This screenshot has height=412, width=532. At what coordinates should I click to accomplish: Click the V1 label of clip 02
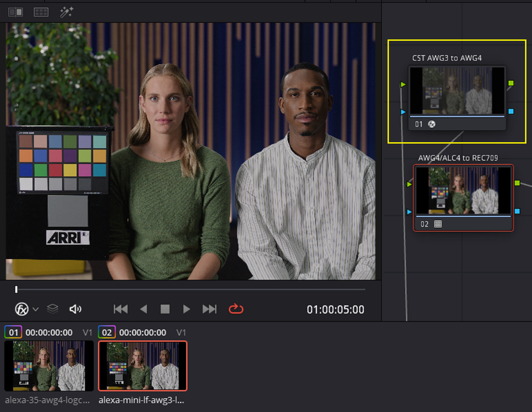(x=181, y=333)
